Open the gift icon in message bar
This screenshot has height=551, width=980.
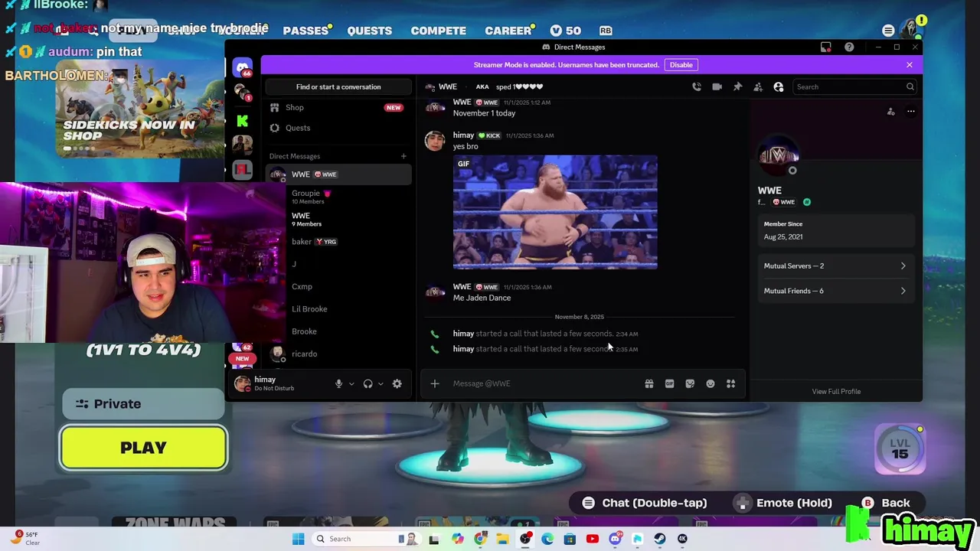point(649,383)
